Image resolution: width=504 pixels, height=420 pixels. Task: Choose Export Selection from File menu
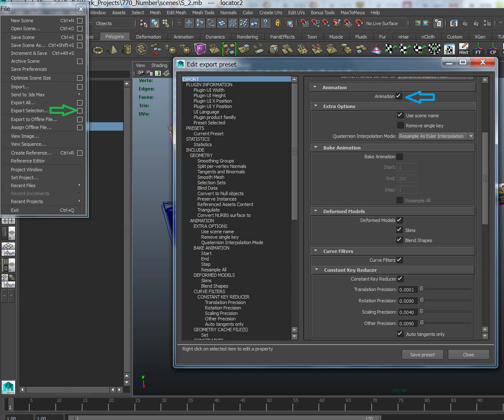click(x=30, y=111)
